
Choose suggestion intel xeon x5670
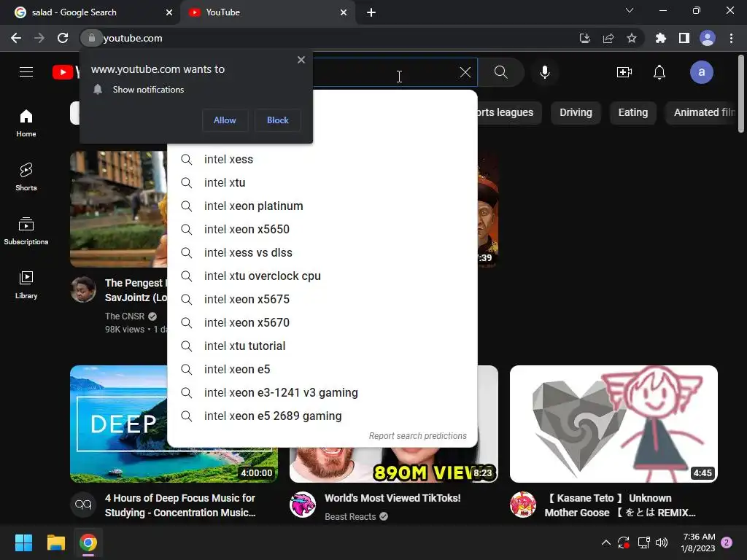322,323
